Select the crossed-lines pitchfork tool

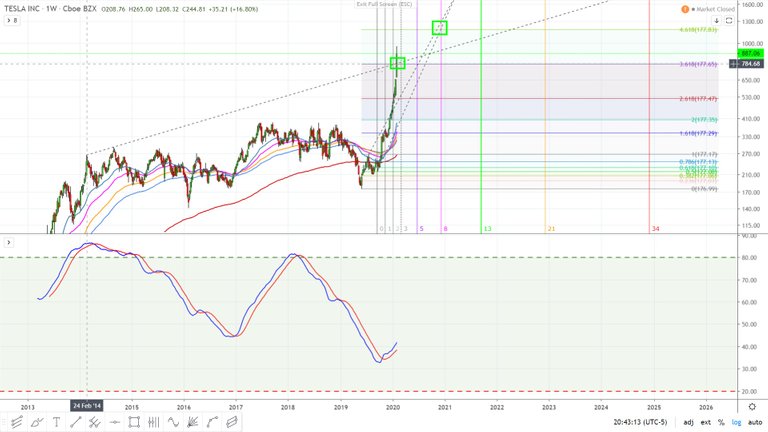click(x=95, y=422)
